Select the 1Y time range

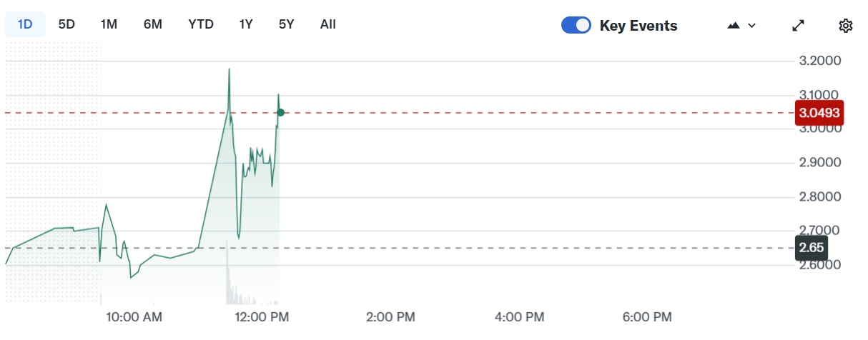tap(246, 24)
